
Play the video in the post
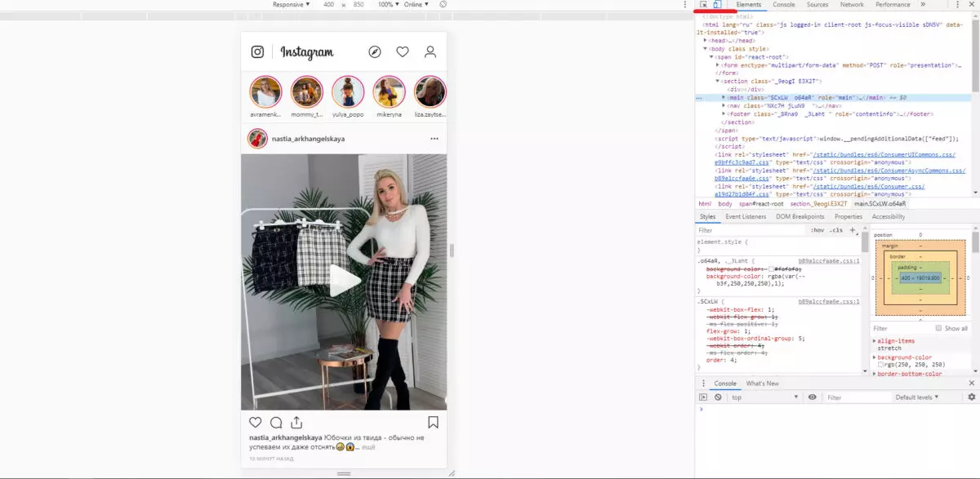tap(345, 282)
